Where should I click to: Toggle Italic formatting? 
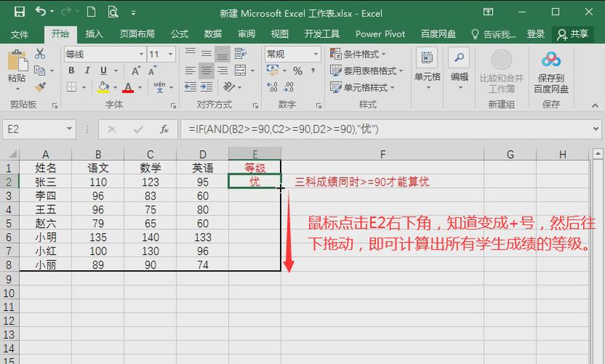87,71
